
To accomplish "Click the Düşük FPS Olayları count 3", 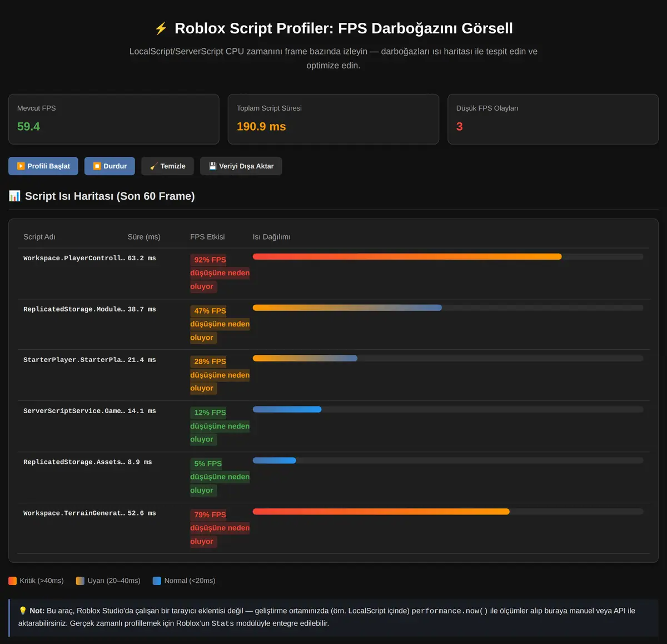I will tap(460, 126).
